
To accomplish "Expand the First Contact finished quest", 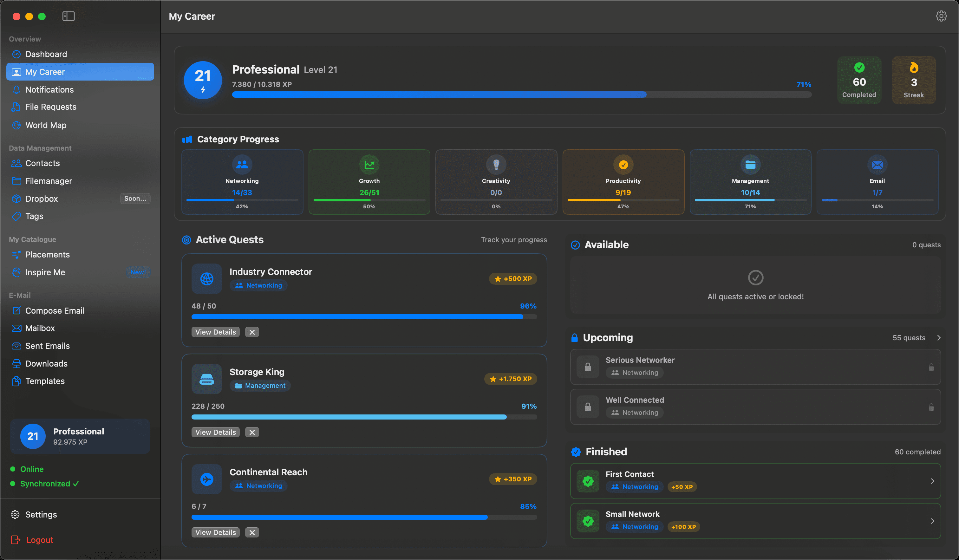I will tap(933, 481).
